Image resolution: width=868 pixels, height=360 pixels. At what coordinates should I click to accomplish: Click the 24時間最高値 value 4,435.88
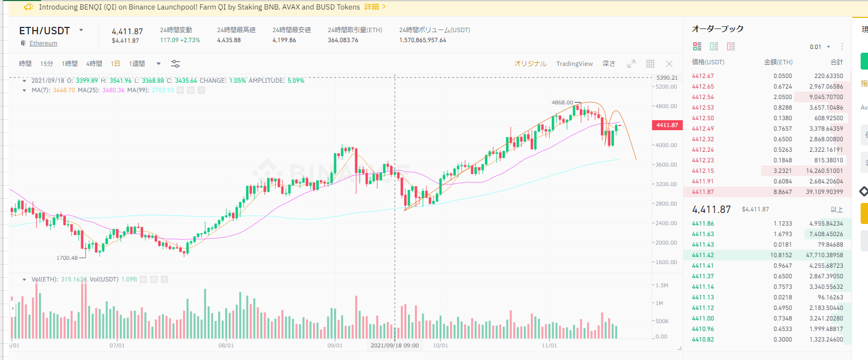(x=229, y=40)
